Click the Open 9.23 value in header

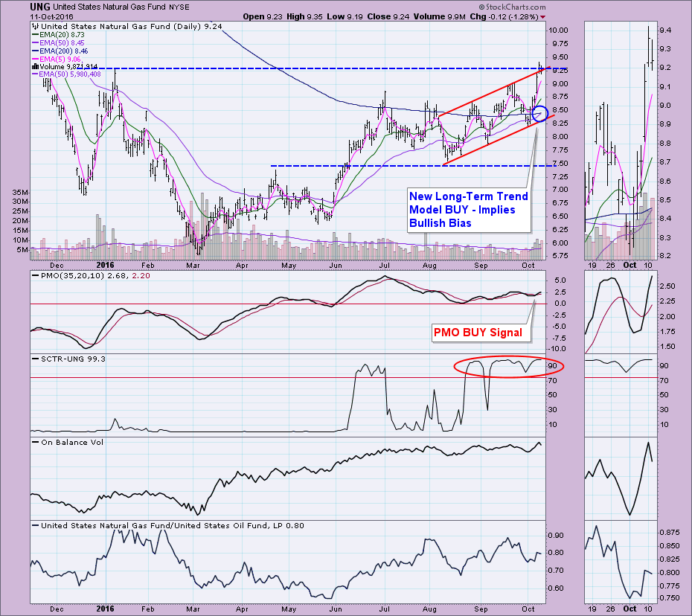coord(263,17)
